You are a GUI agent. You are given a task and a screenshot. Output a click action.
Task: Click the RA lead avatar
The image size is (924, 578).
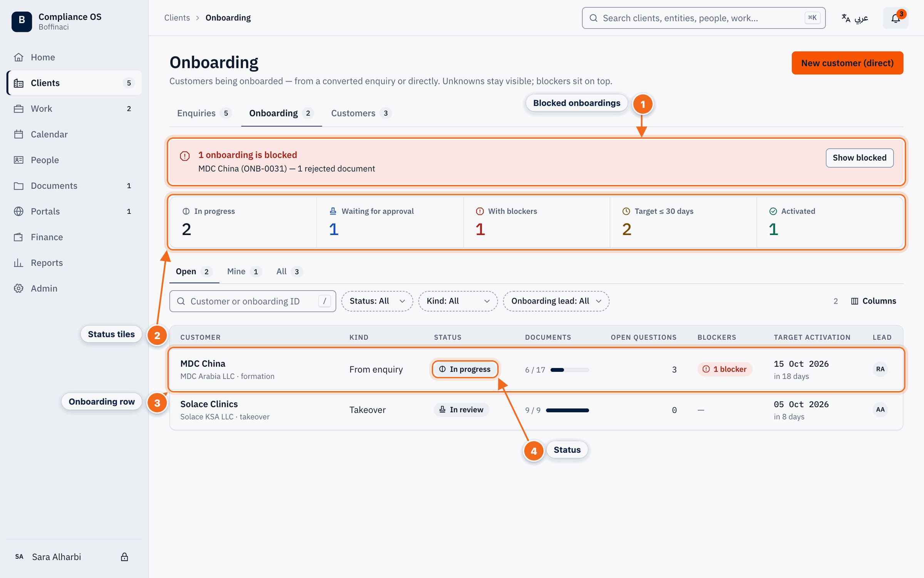(880, 369)
